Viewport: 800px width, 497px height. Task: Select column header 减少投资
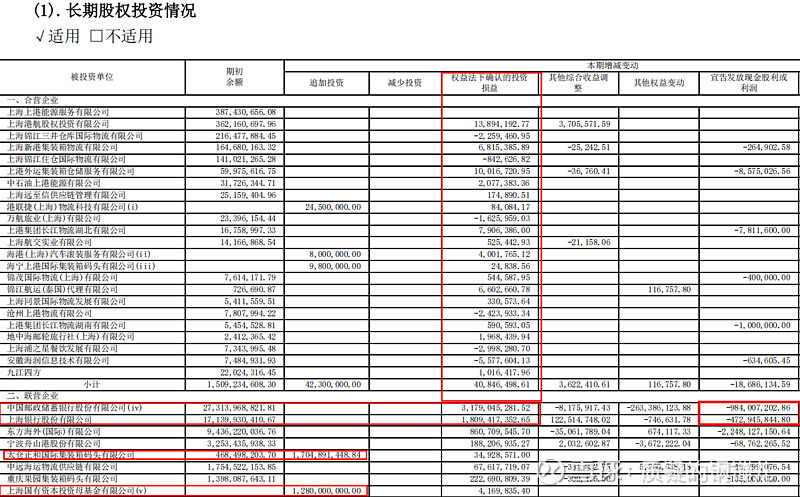(405, 83)
